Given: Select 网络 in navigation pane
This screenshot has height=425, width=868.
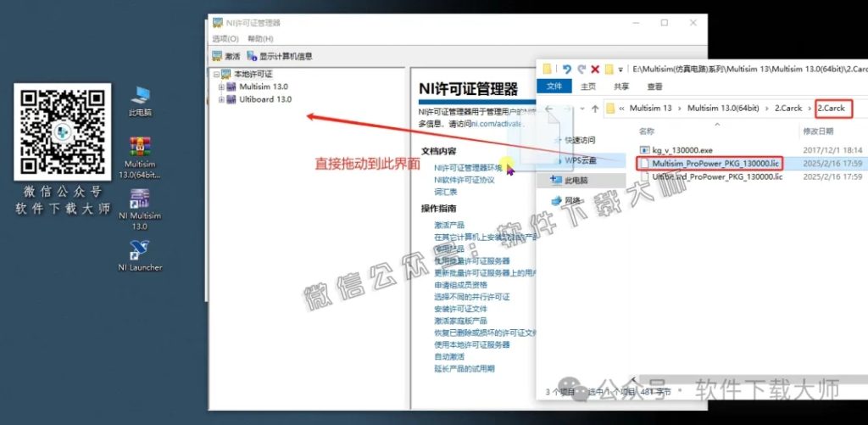Looking at the screenshot, I should [572, 200].
